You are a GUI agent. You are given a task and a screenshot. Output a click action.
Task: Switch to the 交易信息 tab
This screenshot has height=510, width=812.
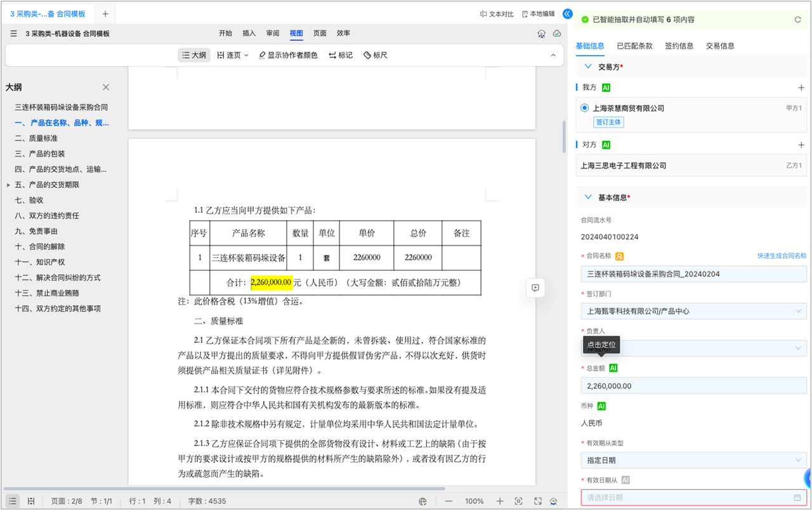(720, 46)
